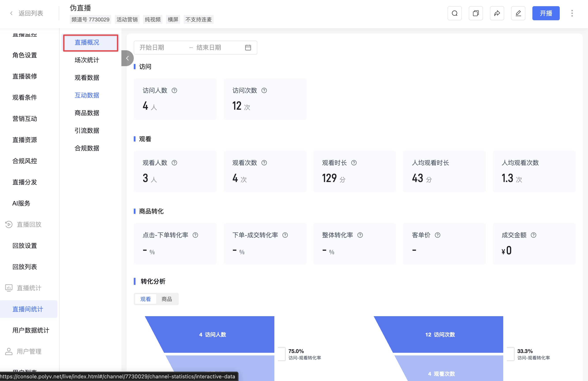Open 观看数据 submenu item
588x381 pixels.
point(87,78)
